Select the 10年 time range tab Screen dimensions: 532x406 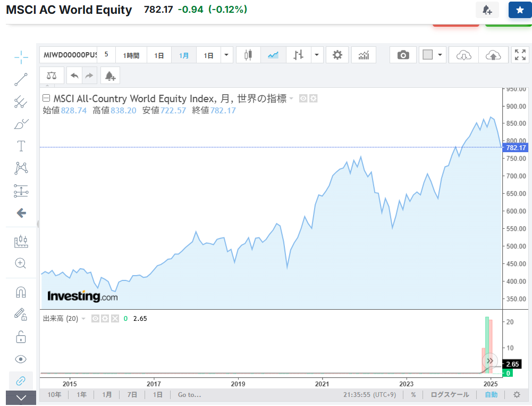point(54,395)
